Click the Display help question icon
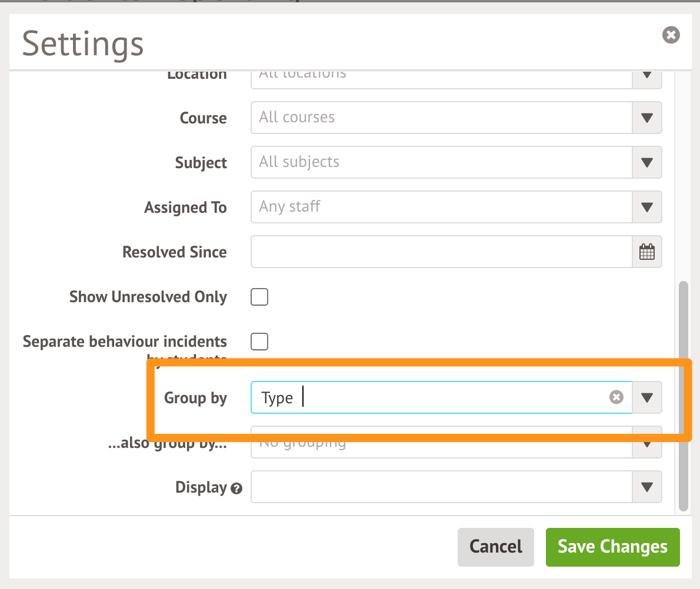 click(x=236, y=488)
